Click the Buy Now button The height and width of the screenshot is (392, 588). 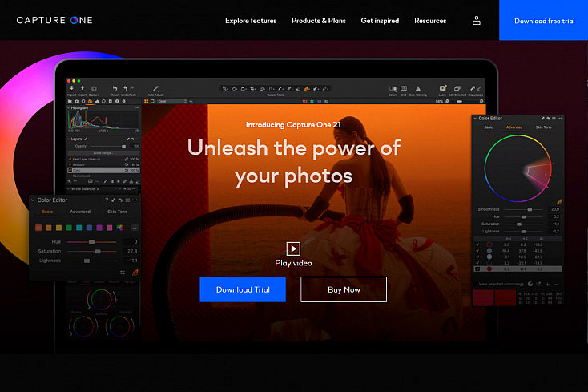pos(344,289)
